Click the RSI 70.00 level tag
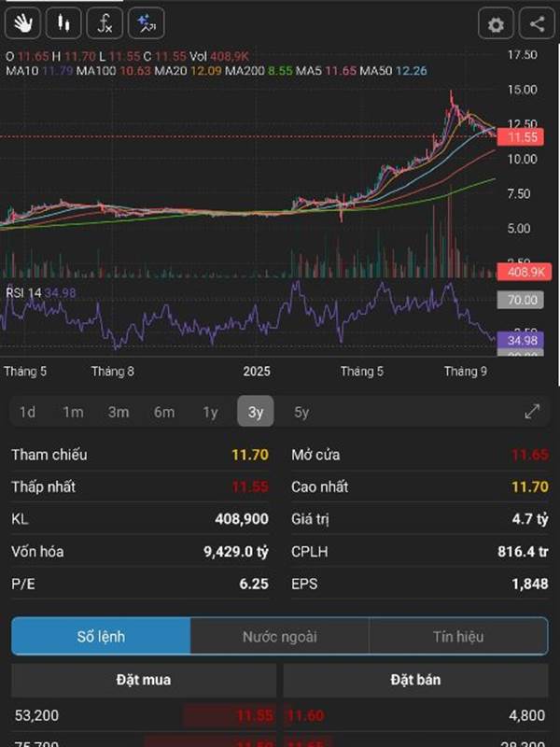Image resolution: width=560 pixels, height=747 pixels. click(521, 300)
